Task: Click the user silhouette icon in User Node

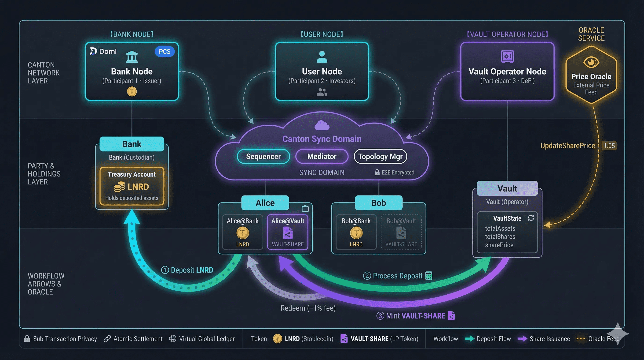Action: coord(322,57)
